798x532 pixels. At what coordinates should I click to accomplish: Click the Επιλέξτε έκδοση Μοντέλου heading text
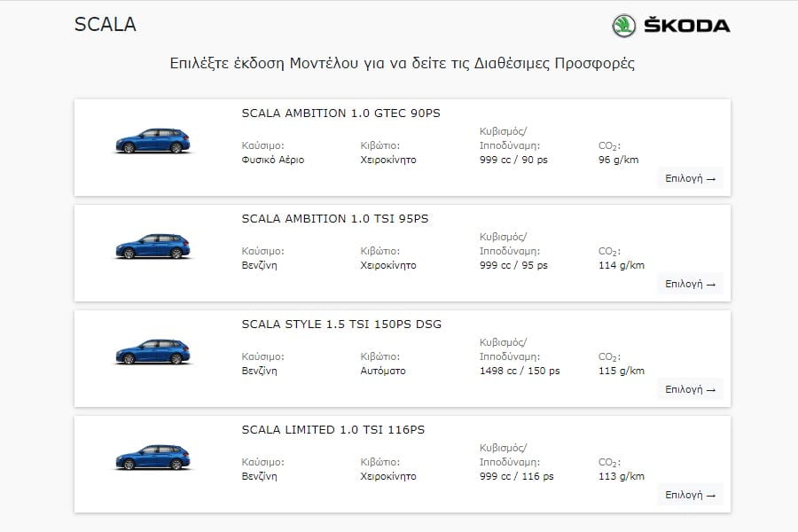coord(402,64)
